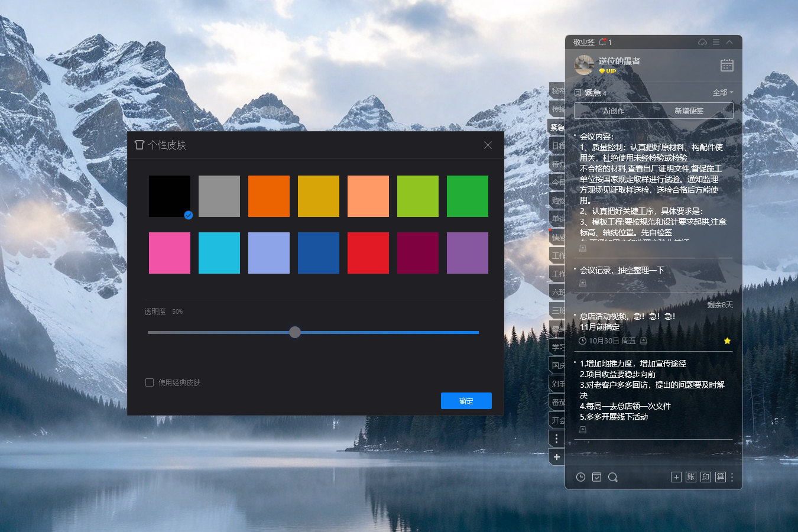Switch to the 紧急 sidebar tab
798x532 pixels.
point(557,127)
